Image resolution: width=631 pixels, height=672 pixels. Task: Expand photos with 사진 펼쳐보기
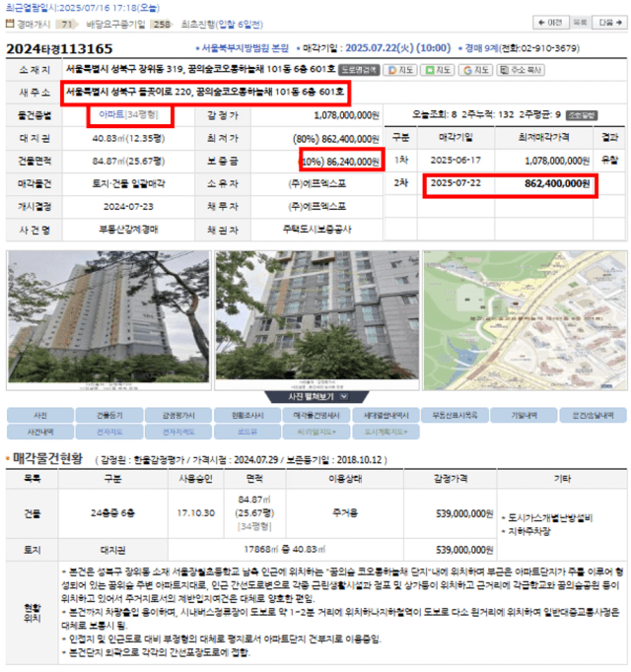click(x=316, y=397)
